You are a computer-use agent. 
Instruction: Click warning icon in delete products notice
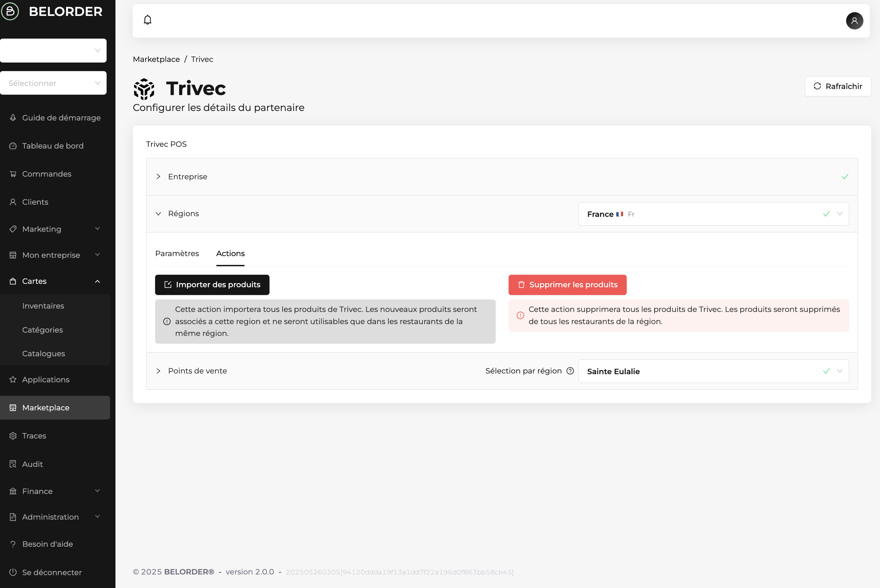coord(520,315)
